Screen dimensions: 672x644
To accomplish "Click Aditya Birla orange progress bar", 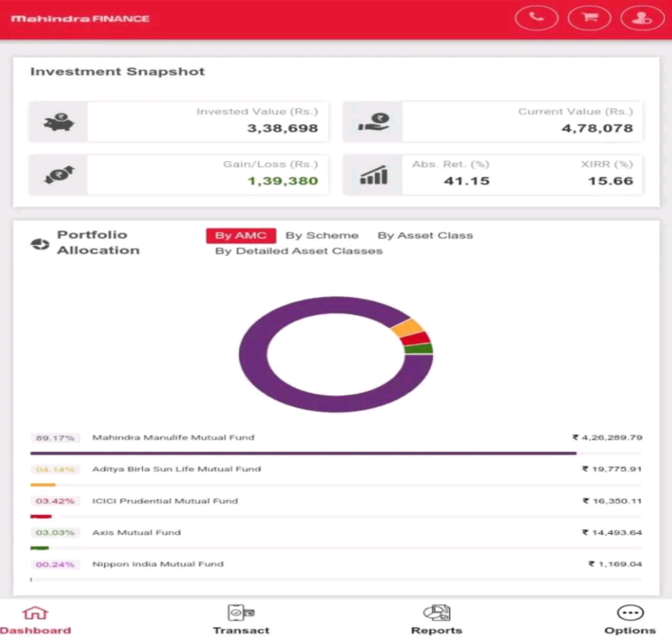I will tap(43, 485).
